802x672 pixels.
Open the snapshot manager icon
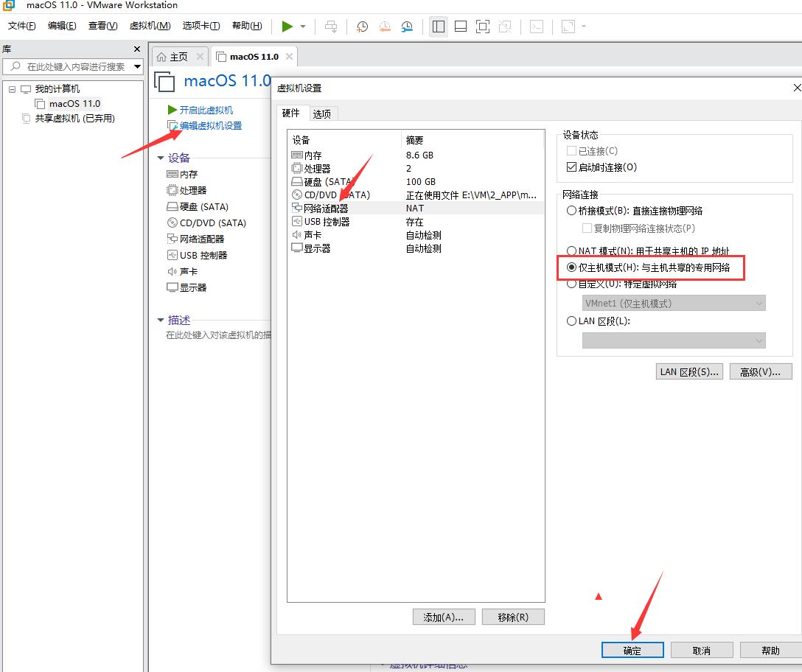click(406, 27)
